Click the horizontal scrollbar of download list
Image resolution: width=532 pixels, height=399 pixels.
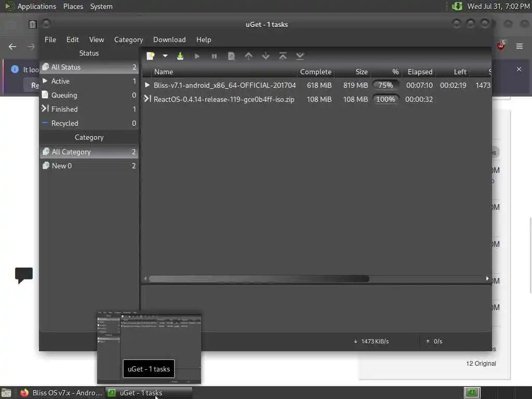tap(259, 278)
